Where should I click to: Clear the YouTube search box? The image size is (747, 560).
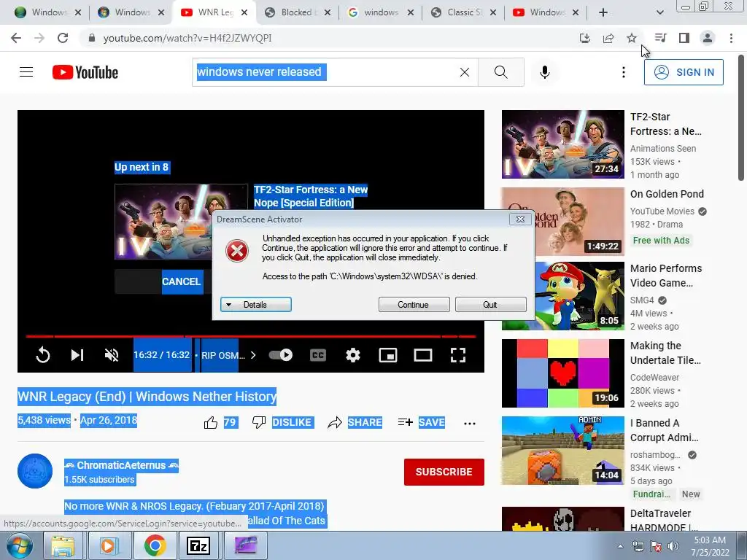coord(465,72)
